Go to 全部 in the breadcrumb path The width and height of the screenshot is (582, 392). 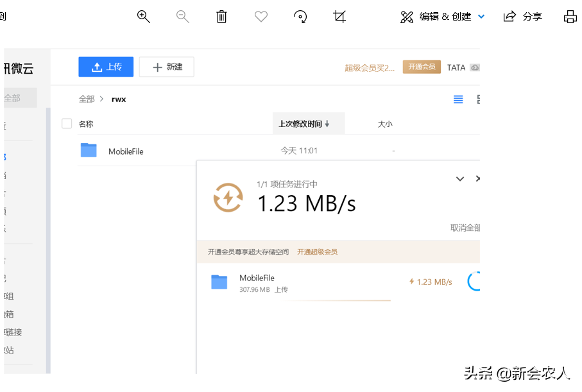point(87,99)
